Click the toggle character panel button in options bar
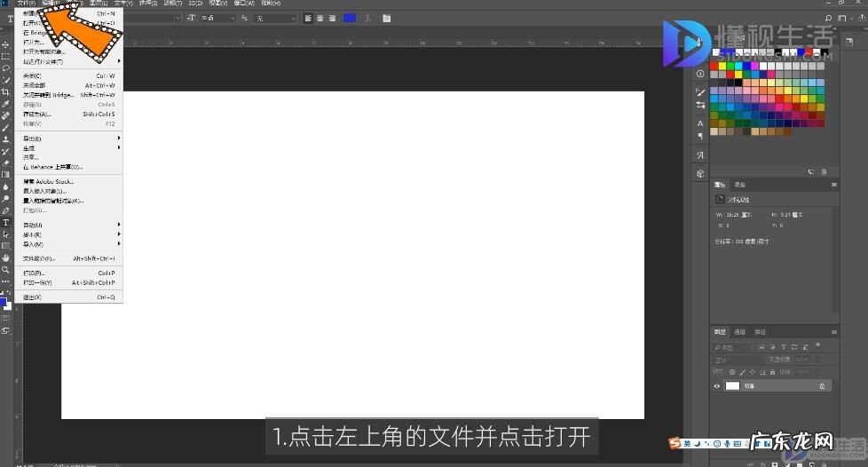The height and width of the screenshot is (467, 868). tap(386, 19)
